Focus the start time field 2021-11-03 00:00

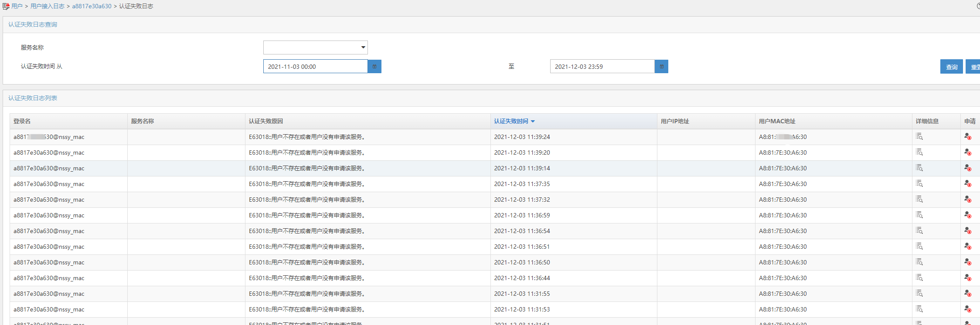(316, 66)
